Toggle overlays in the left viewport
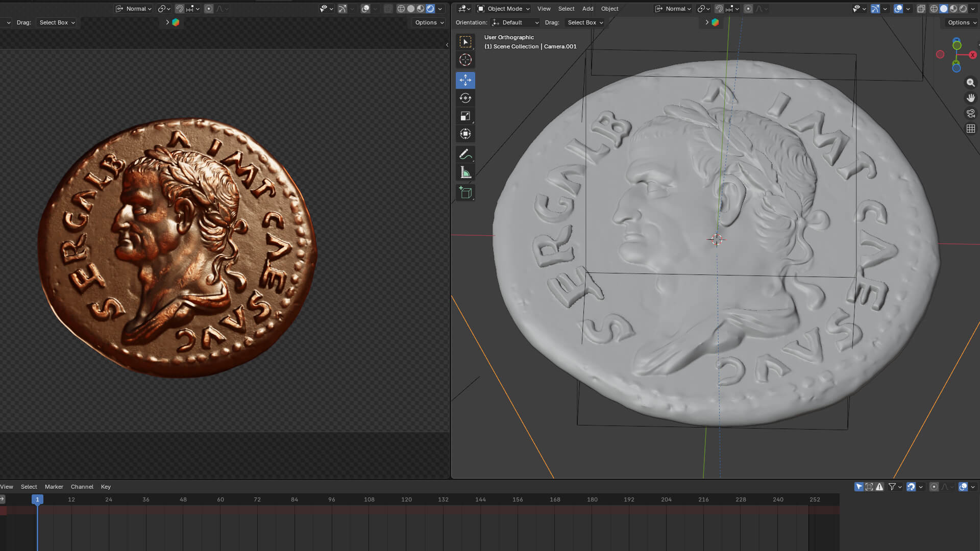Viewport: 980px width, 551px height. pyautogui.click(x=365, y=9)
